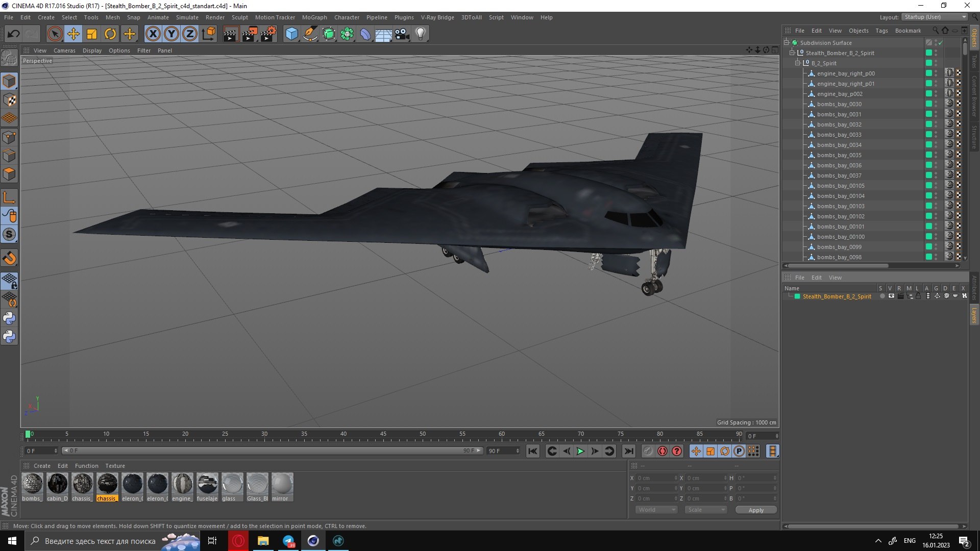
Task: Add a Cube primitive object
Action: coord(291,34)
